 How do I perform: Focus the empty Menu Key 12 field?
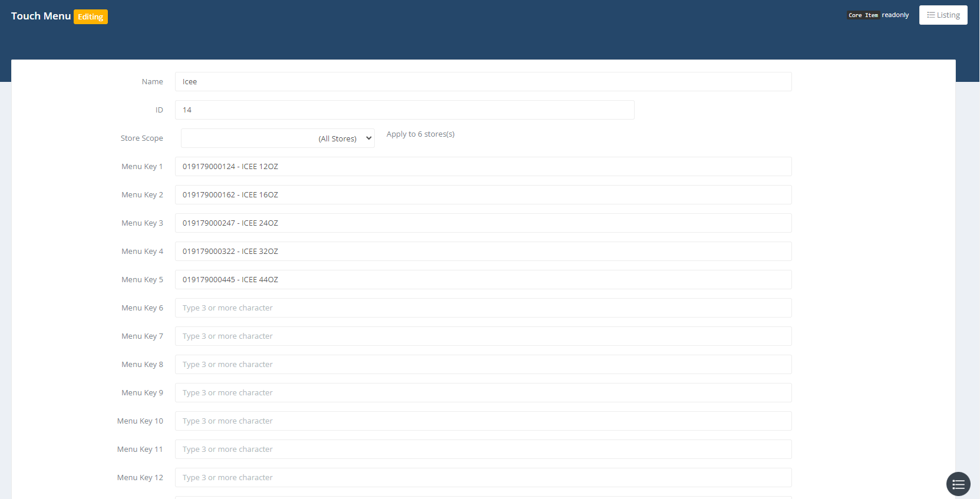pyautogui.click(x=483, y=478)
